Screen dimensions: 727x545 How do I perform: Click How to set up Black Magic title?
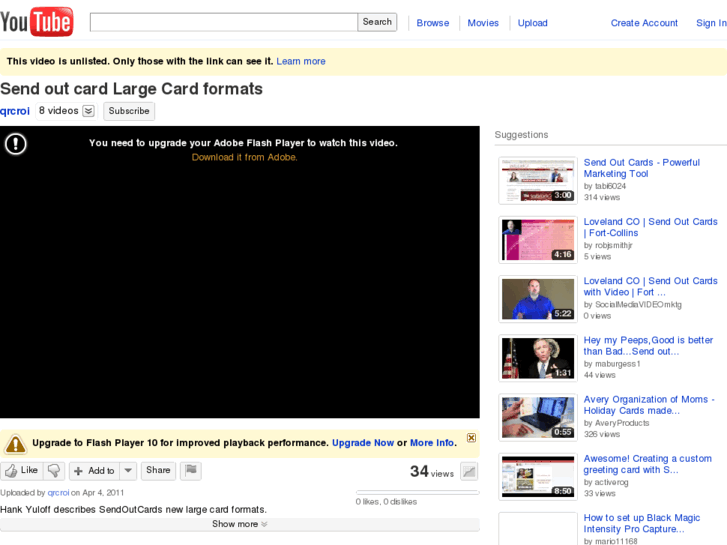pos(642,524)
